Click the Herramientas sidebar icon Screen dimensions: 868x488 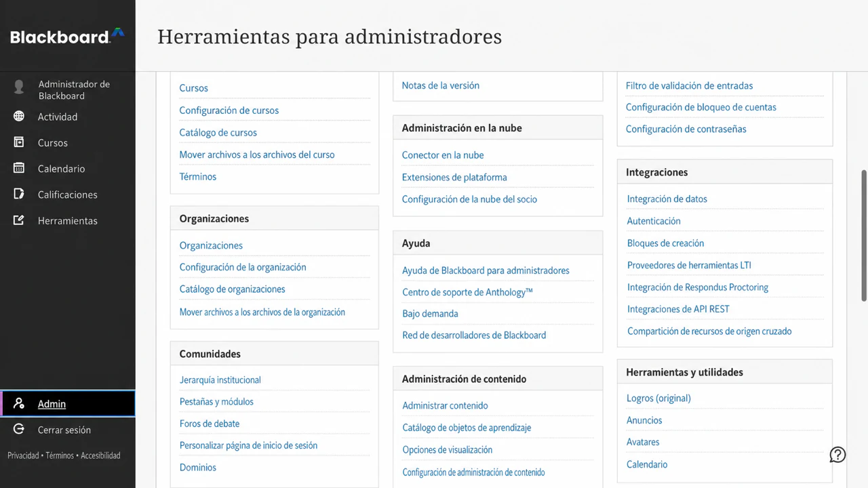(19, 220)
